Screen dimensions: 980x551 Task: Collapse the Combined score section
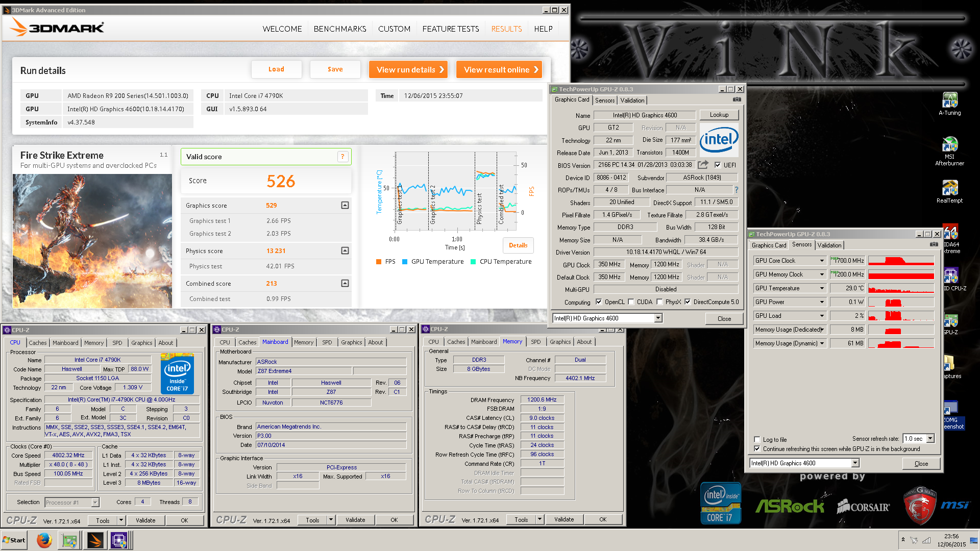point(345,283)
